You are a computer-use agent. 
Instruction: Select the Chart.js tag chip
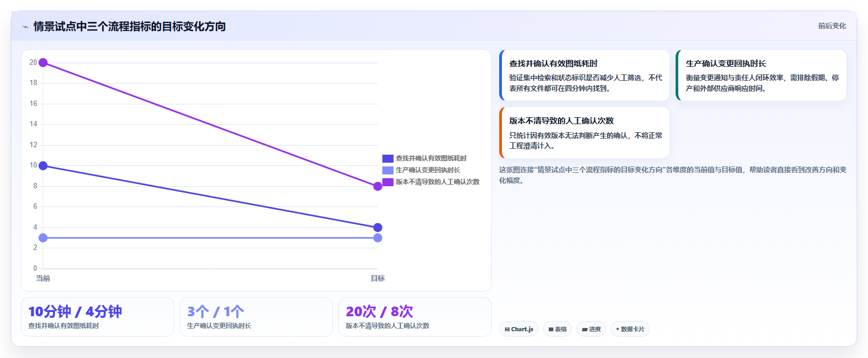(x=519, y=329)
